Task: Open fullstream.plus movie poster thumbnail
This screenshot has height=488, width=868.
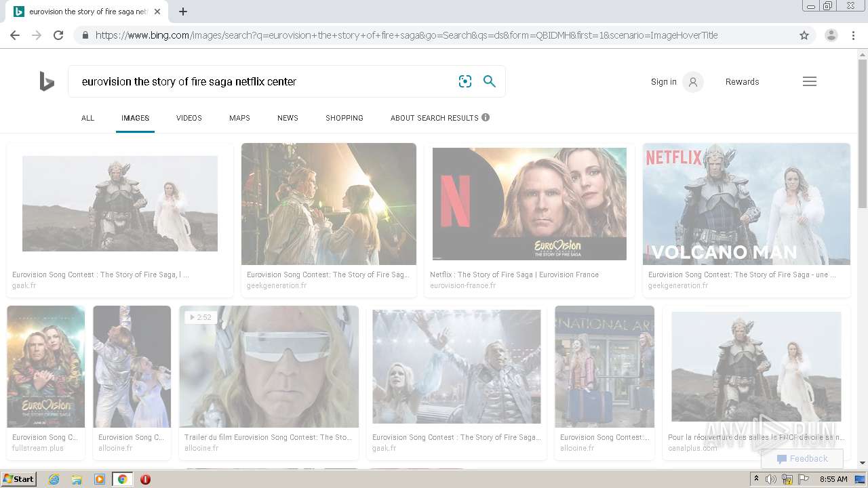Action: tap(45, 366)
